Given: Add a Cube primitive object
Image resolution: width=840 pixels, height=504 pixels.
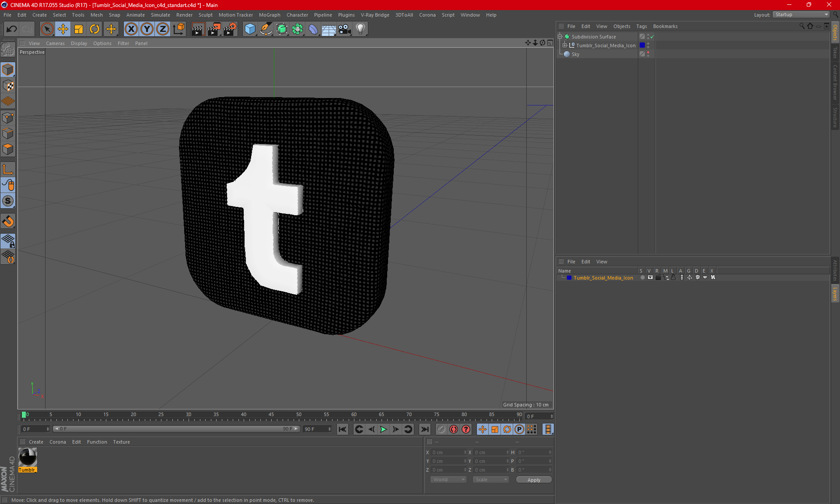Looking at the screenshot, I should coord(250,29).
